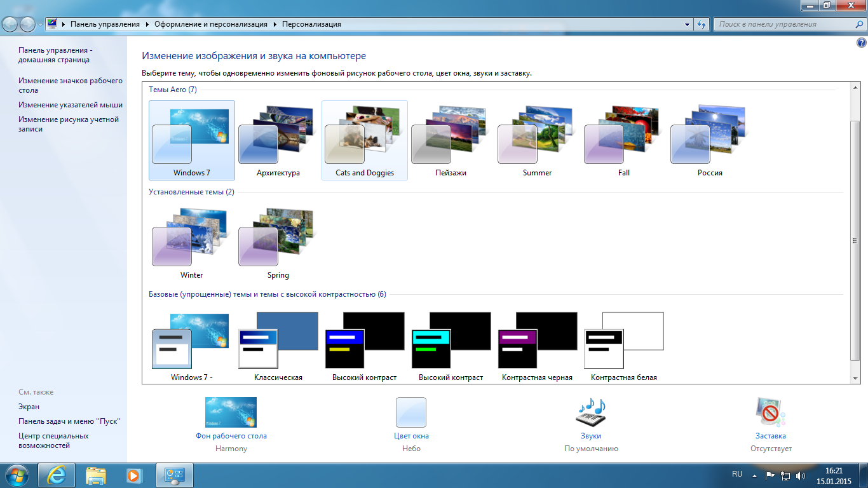Open Изменение рисунка учетной записи link

coord(69,124)
